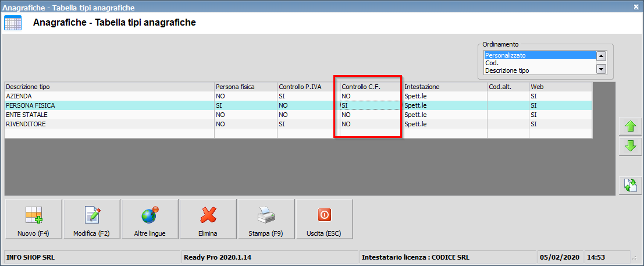The height and width of the screenshot is (266, 644).
Task: Click the Nuovo (F4) button
Action: coord(33,219)
